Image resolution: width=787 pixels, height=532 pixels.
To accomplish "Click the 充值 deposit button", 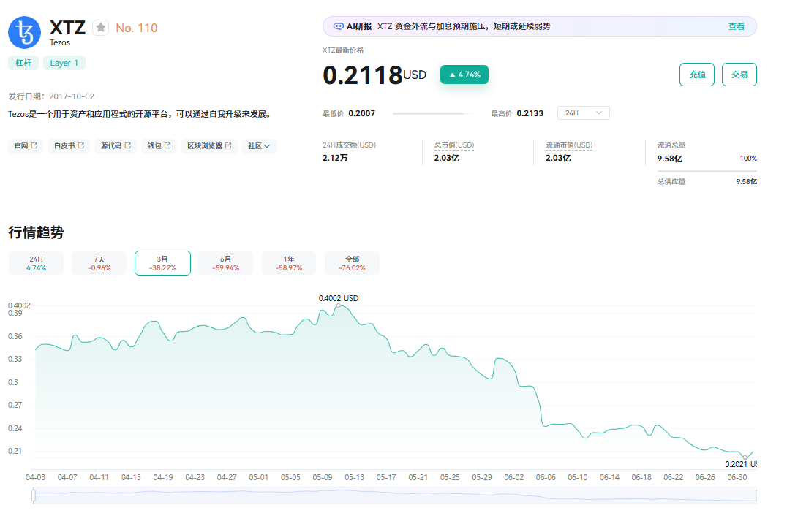I will tap(696, 75).
